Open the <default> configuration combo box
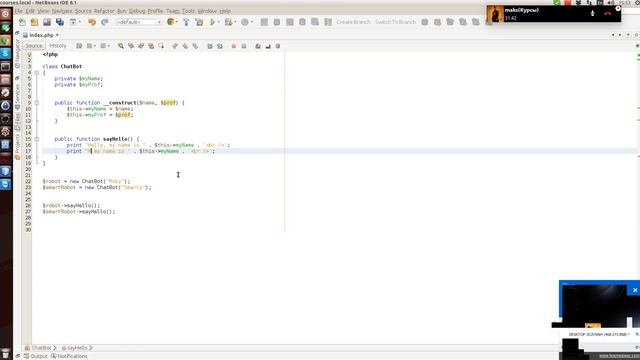Image resolution: width=640 pixels, height=360 pixels. coord(139,22)
